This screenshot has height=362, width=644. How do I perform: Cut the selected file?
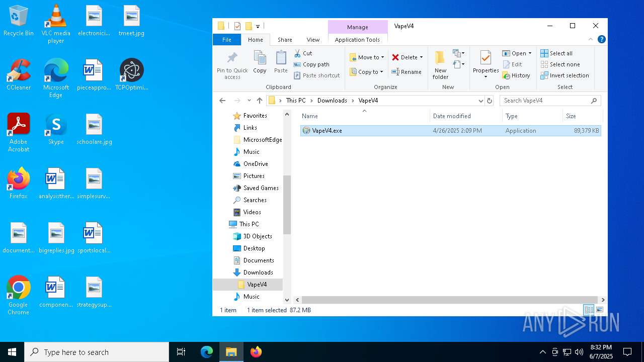[x=303, y=53]
